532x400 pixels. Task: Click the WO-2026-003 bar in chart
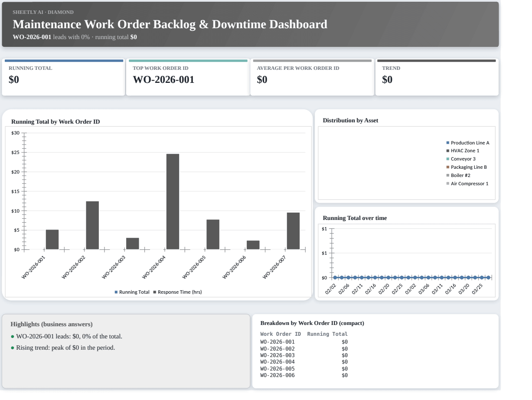pos(133,243)
